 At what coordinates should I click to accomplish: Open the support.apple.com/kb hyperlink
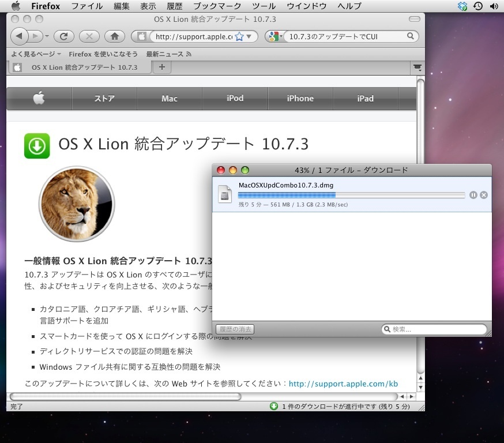(x=343, y=384)
